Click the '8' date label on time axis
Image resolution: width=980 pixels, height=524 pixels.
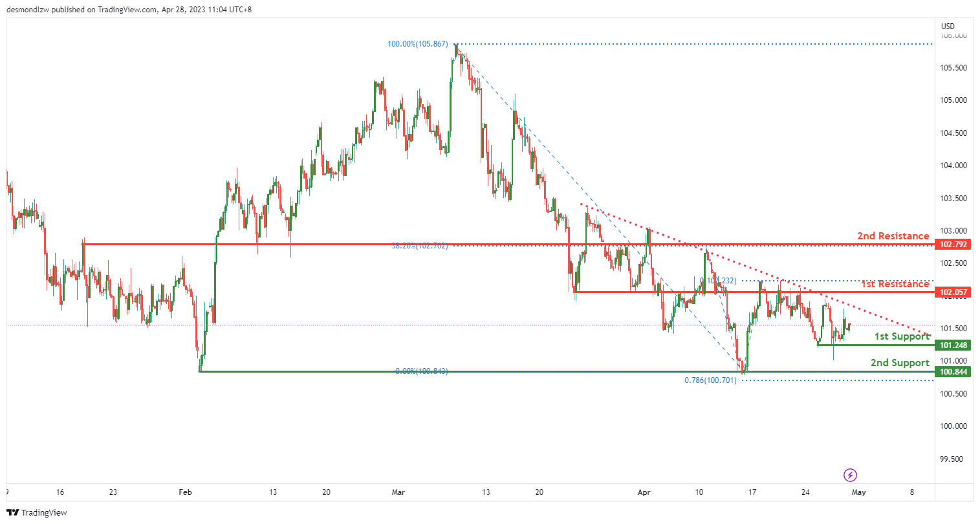point(912,492)
